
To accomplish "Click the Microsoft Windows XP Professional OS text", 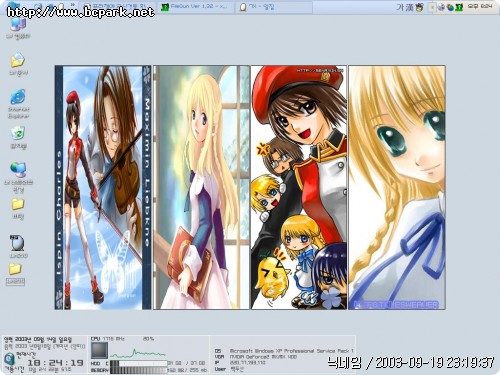I will (x=292, y=351).
